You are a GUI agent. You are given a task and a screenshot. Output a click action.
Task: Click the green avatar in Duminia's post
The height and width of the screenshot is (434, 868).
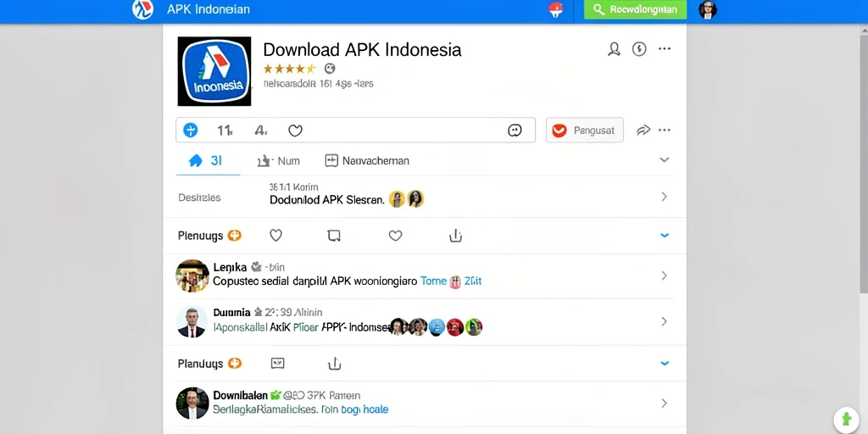(x=474, y=327)
